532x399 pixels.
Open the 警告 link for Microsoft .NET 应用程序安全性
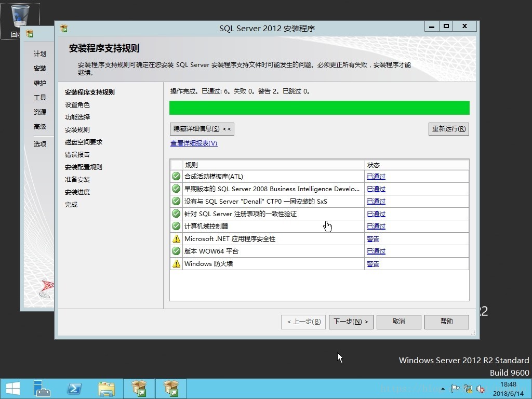point(373,239)
